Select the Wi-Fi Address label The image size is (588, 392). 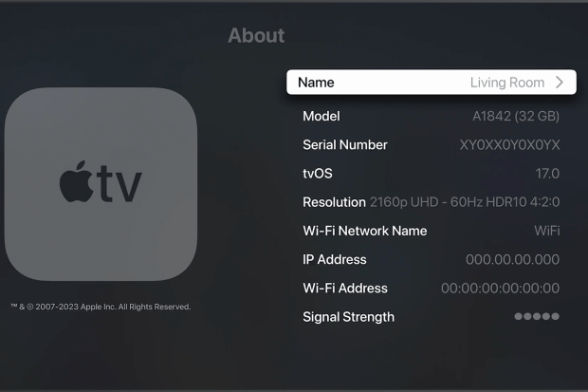tap(345, 288)
